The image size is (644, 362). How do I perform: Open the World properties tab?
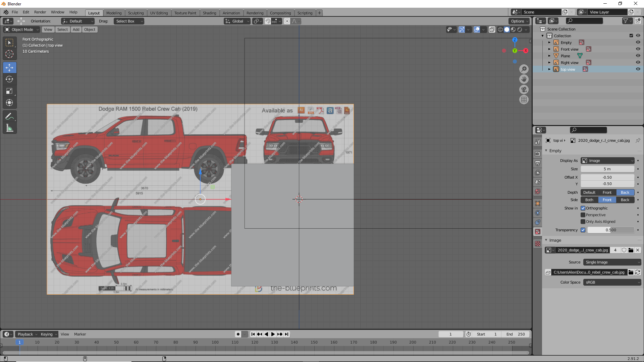pyautogui.click(x=538, y=191)
